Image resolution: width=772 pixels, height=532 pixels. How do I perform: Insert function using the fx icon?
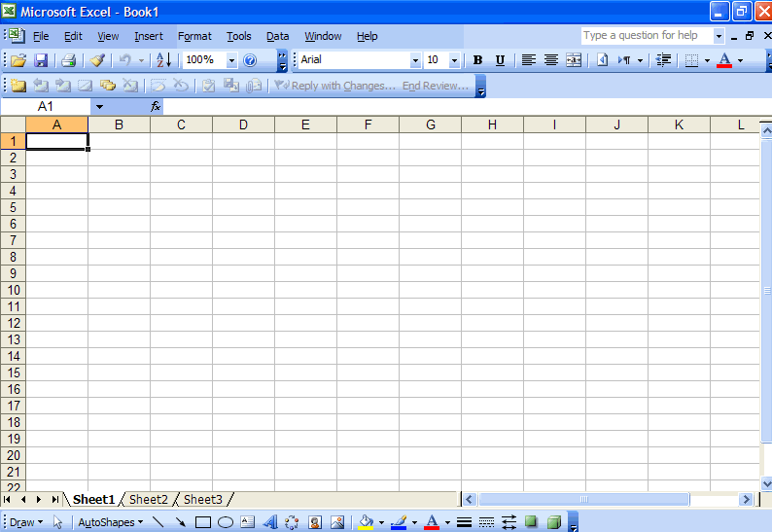pyautogui.click(x=156, y=106)
